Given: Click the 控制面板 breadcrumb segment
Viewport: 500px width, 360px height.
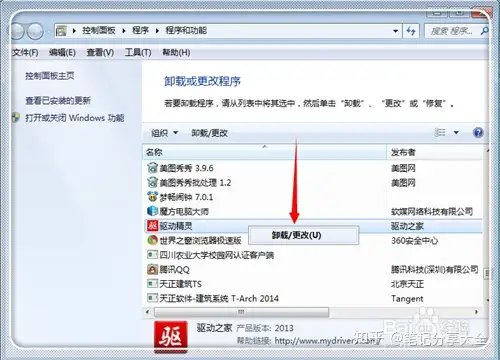Looking at the screenshot, I should click(x=99, y=31).
